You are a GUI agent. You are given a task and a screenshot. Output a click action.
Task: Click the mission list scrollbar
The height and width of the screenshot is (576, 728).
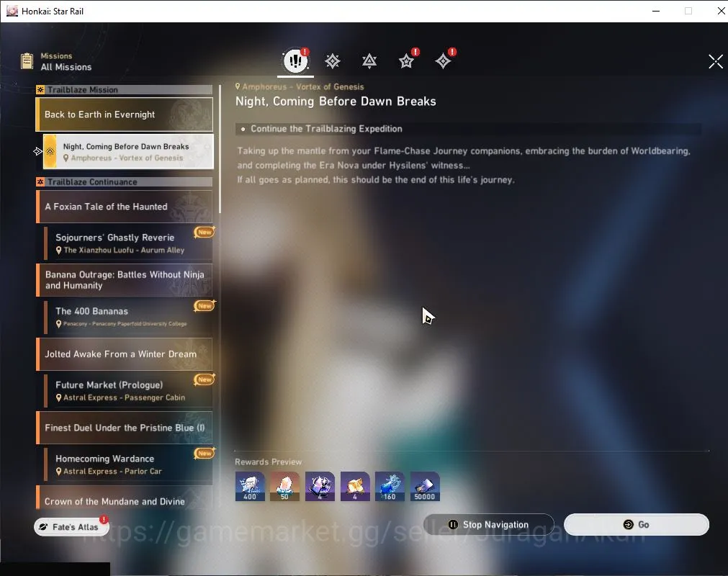(220, 150)
